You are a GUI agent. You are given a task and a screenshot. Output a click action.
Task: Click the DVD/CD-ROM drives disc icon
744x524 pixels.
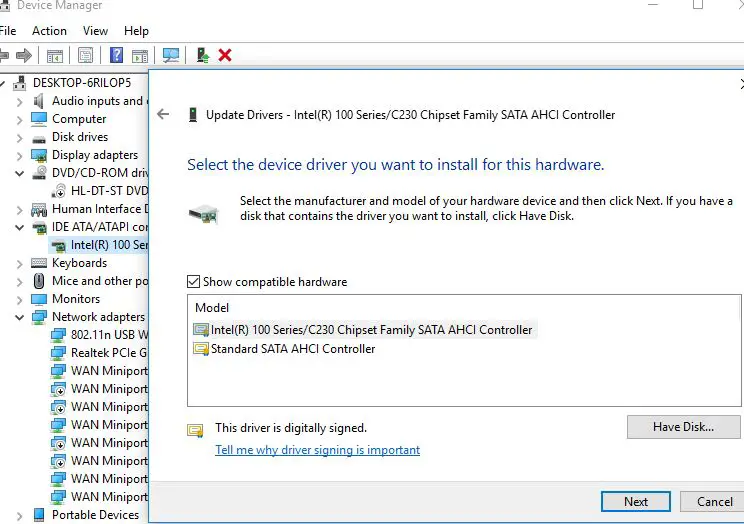coord(39,173)
